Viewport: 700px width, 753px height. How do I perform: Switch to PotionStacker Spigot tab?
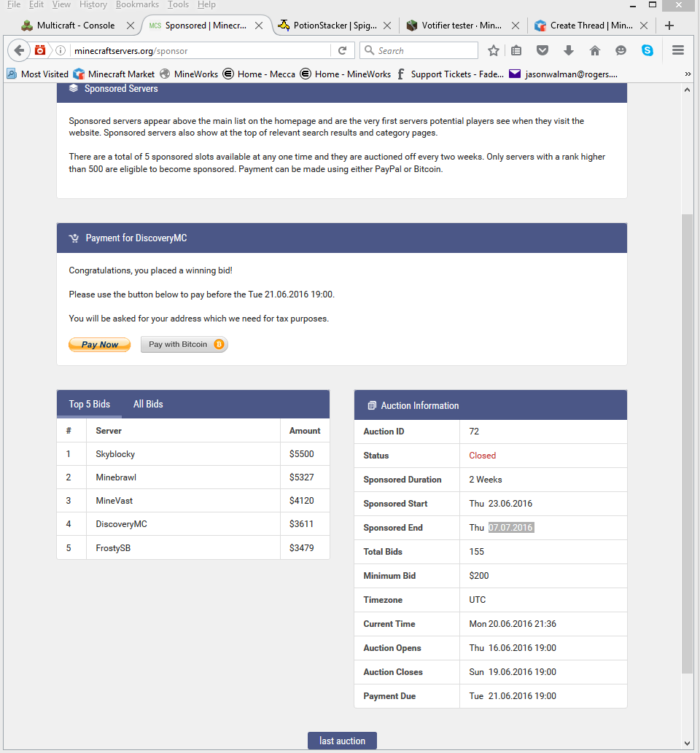[x=335, y=26]
